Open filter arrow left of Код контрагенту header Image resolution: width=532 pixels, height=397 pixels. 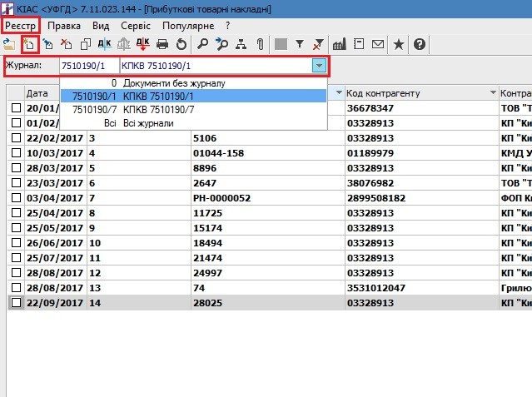tap(339, 92)
